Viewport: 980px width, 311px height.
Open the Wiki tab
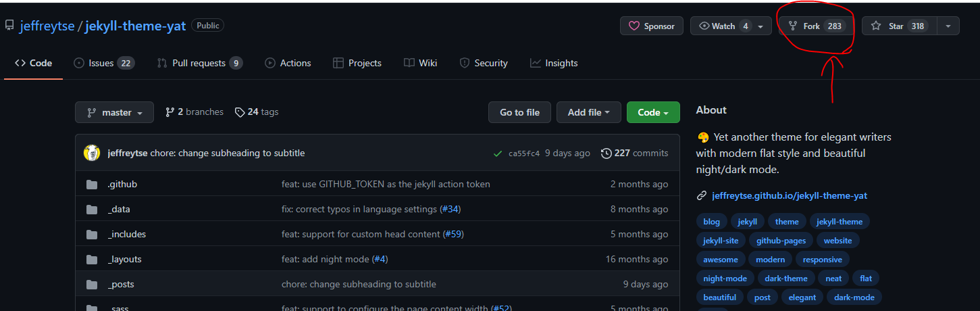tap(420, 63)
